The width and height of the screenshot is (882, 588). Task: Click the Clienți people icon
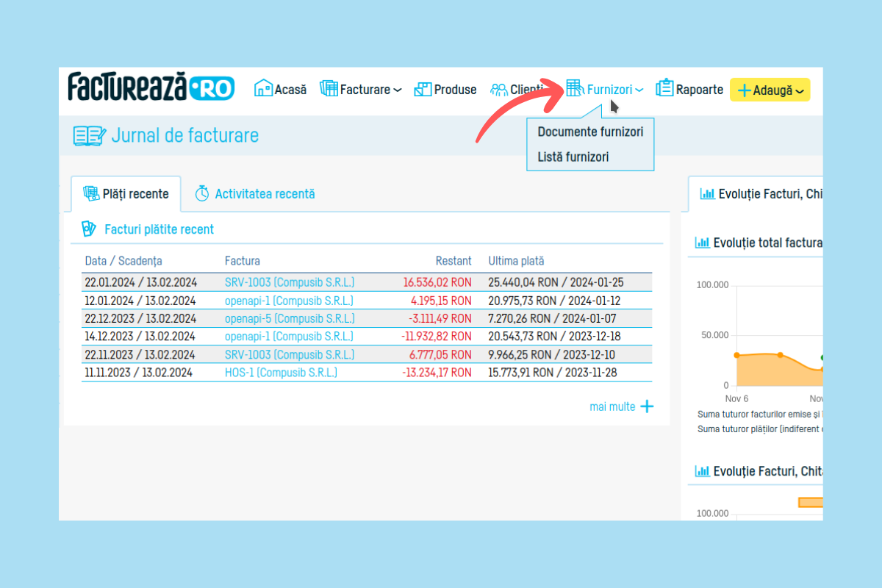pyautogui.click(x=499, y=90)
